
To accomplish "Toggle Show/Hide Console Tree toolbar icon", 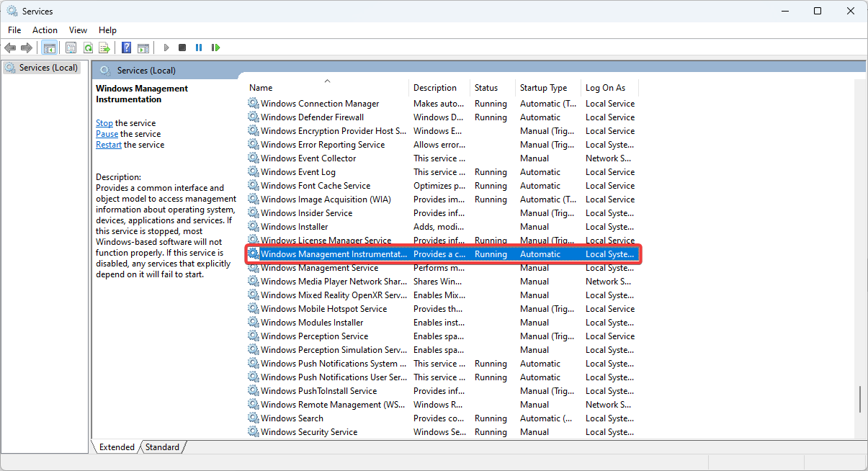I will click(49, 48).
